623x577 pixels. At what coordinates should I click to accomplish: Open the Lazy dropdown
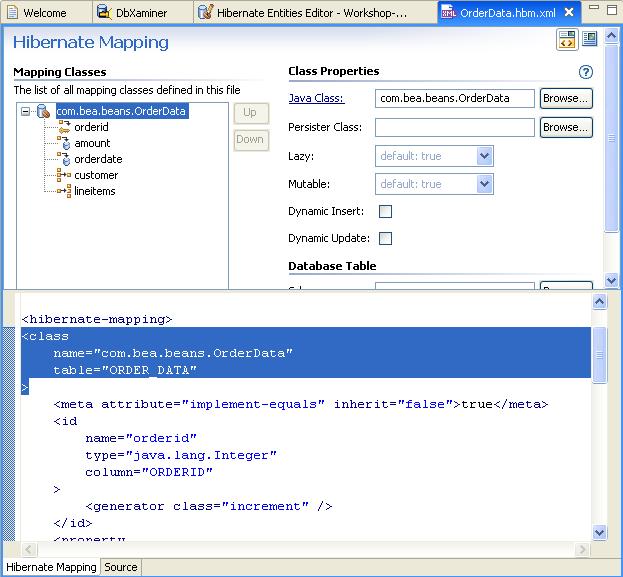click(484, 156)
